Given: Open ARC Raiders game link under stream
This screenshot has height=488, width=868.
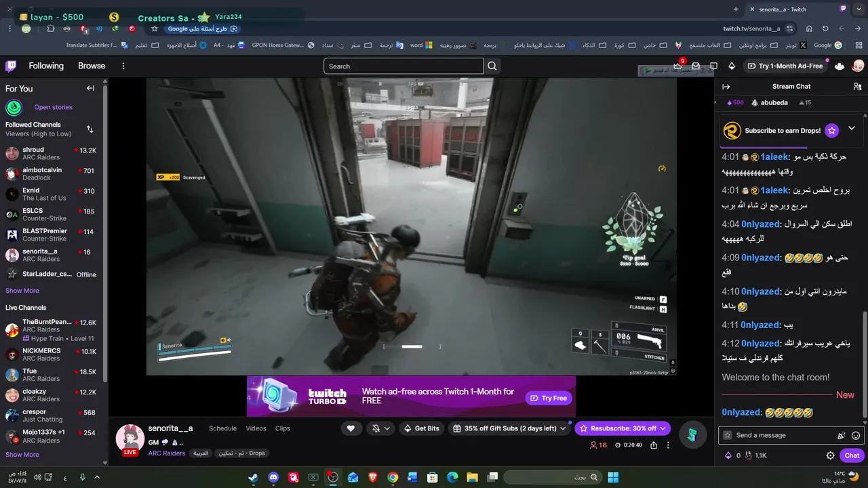Looking at the screenshot, I should pyautogui.click(x=167, y=453).
